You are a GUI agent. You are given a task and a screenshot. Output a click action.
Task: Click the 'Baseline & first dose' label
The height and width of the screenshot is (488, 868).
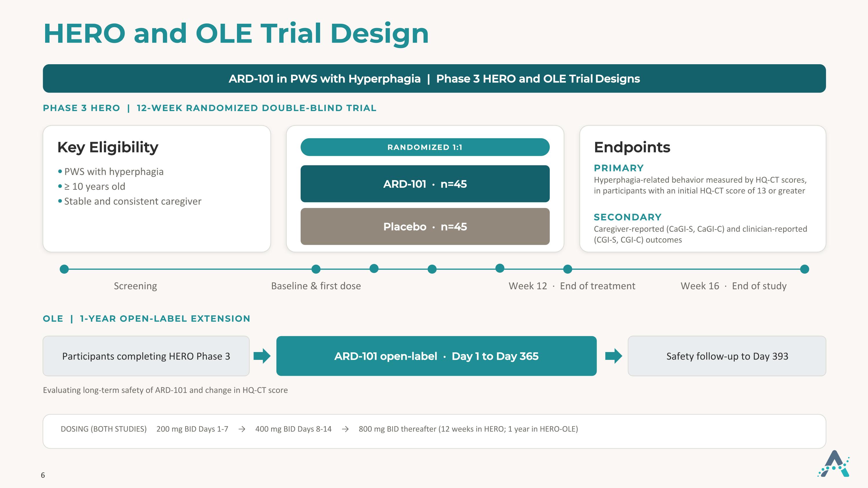(316, 286)
